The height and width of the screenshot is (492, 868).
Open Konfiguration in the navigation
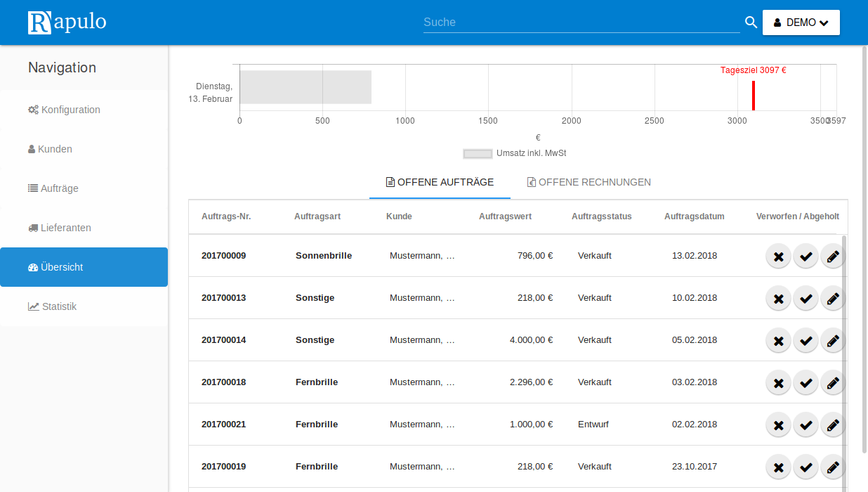coord(70,110)
